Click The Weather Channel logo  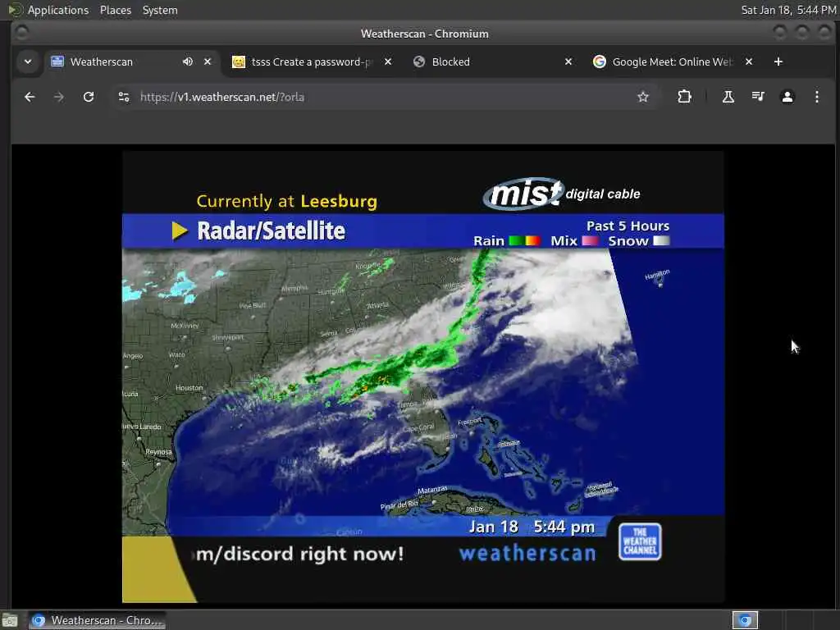click(x=640, y=541)
